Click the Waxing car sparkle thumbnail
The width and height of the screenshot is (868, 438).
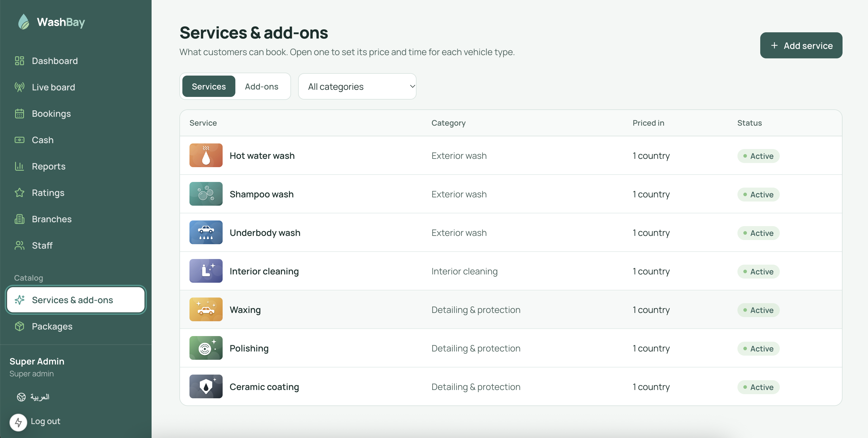click(x=206, y=309)
